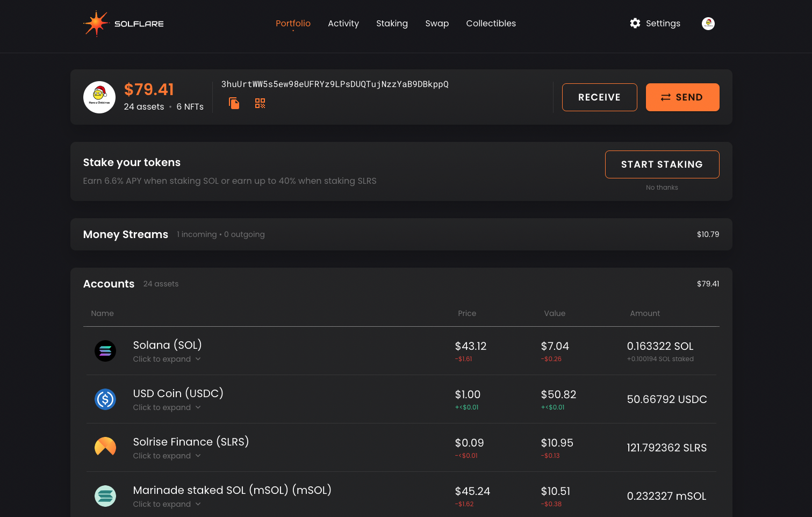This screenshot has width=812, height=517.
Task: Open the profile avatar in the top bar
Action: point(708,24)
